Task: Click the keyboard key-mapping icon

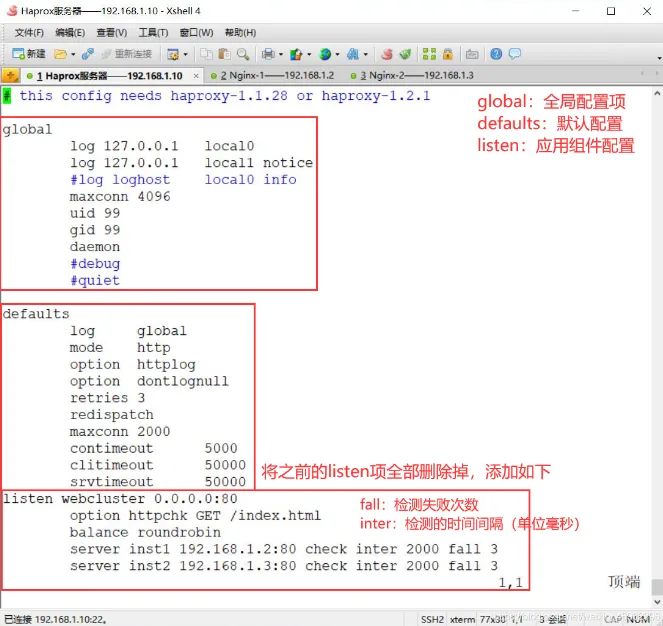Action: tap(472, 54)
